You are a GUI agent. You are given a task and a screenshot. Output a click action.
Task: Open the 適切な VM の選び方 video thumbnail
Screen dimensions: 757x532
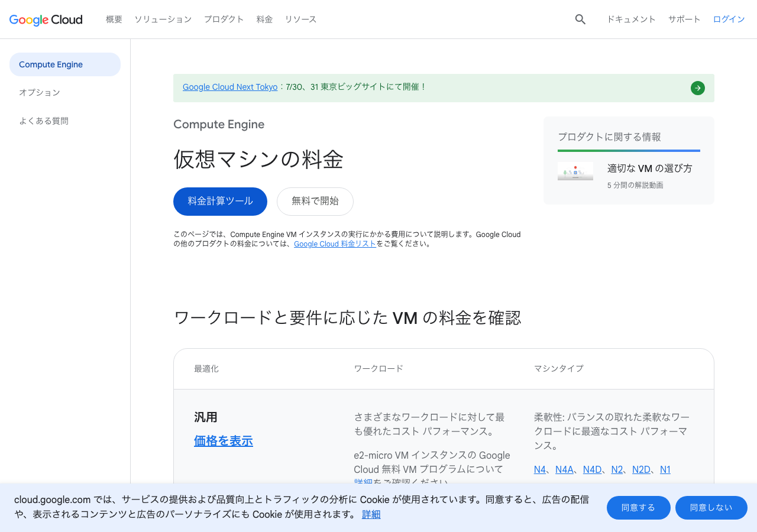click(575, 171)
